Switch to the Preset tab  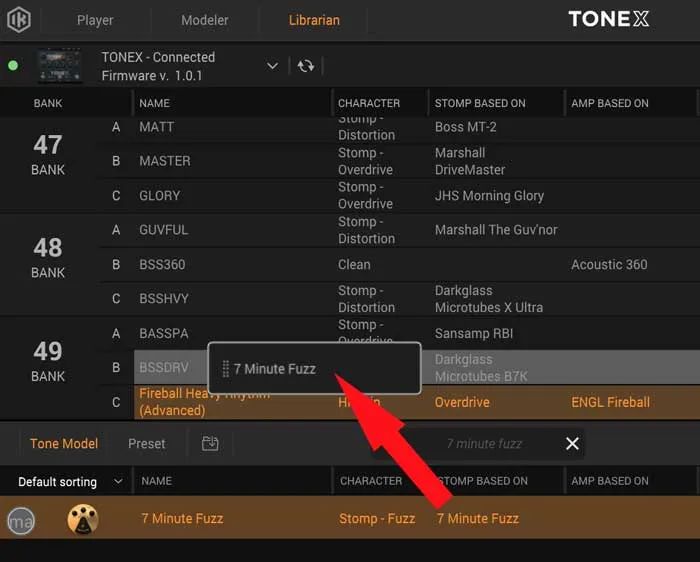point(146,444)
